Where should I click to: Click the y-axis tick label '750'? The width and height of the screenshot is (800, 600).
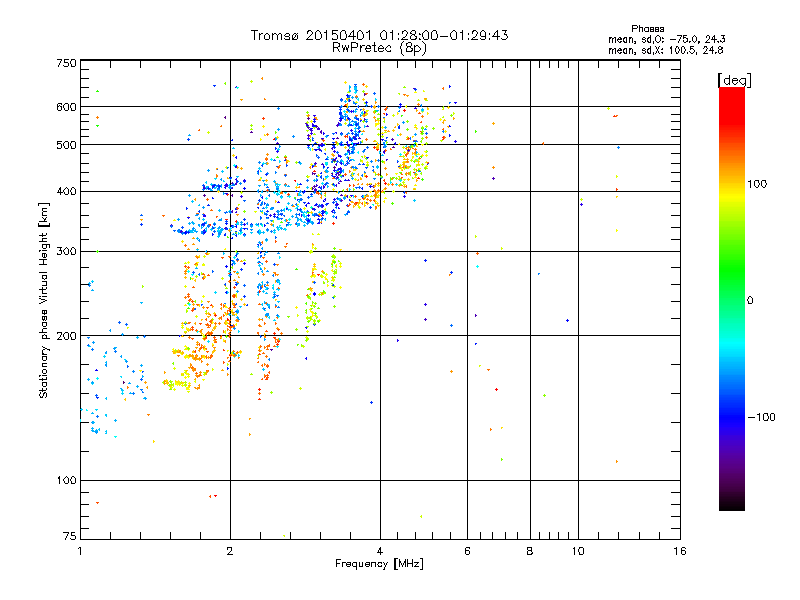(x=66, y=63)
